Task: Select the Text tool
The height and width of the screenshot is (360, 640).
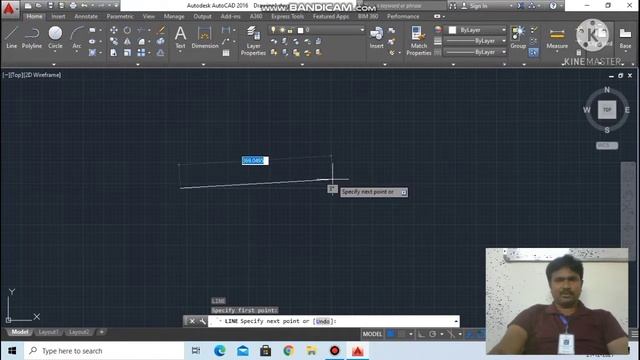Action: click(x=180, y=37)
